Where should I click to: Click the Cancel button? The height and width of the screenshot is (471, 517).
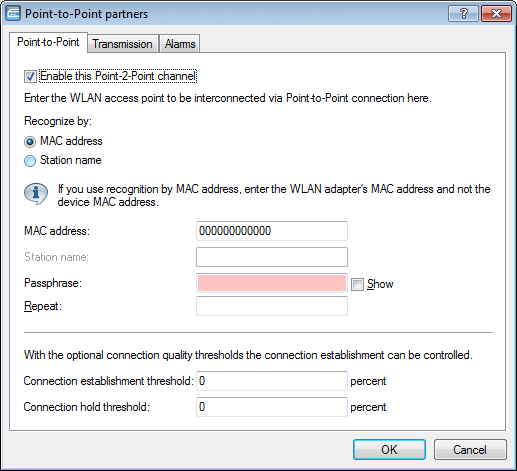(x=470, y=449)
